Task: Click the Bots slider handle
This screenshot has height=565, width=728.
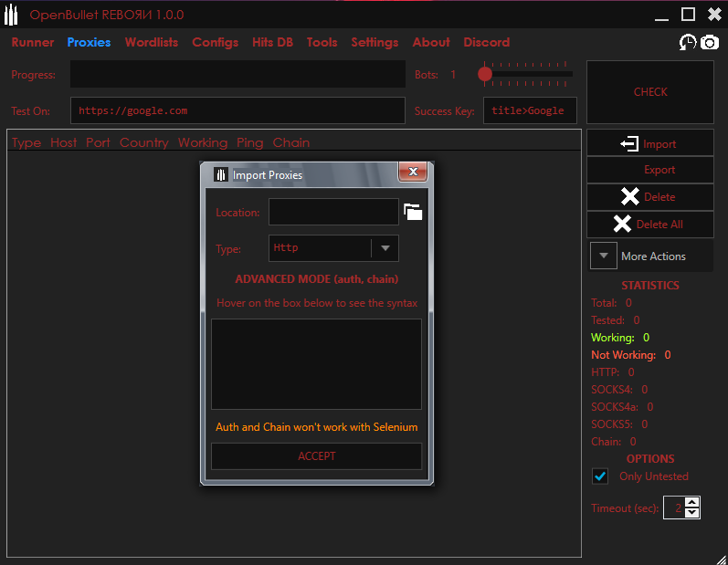Action: coord(485,74)
